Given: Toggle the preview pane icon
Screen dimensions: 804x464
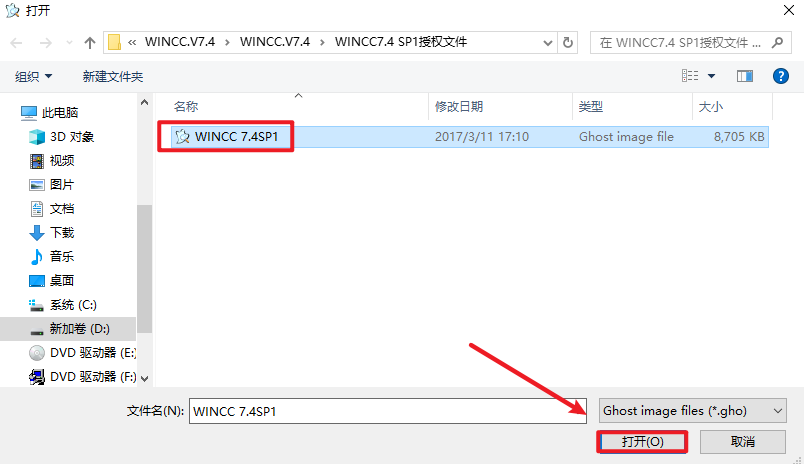Looking at the screenshot, I should click(744, 76).
